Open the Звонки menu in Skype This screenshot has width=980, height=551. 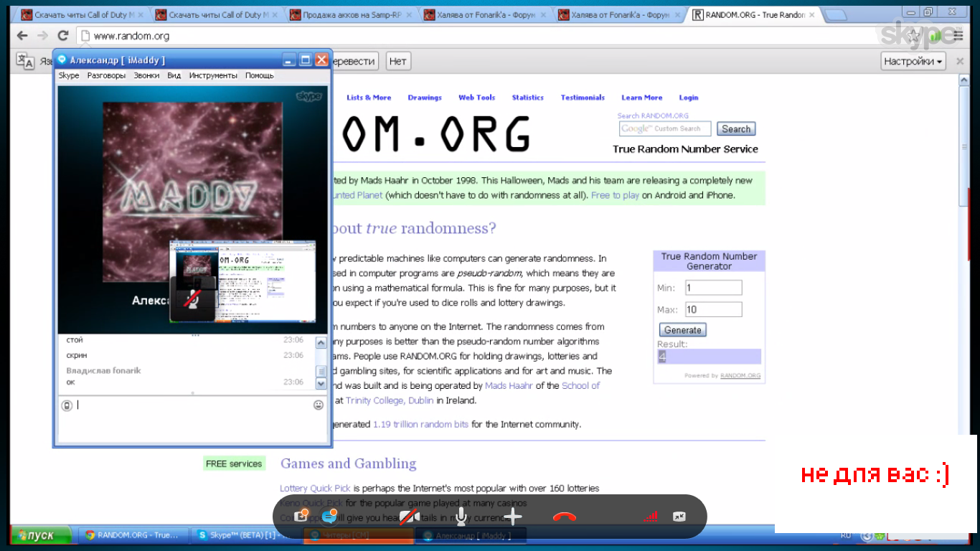click(x=146, y=75)
